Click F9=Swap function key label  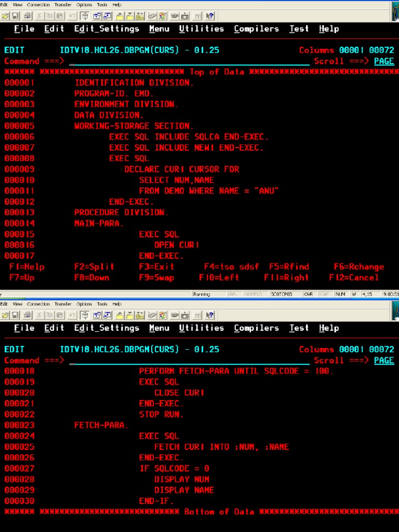pyautogui.click(x=156, y=277)
